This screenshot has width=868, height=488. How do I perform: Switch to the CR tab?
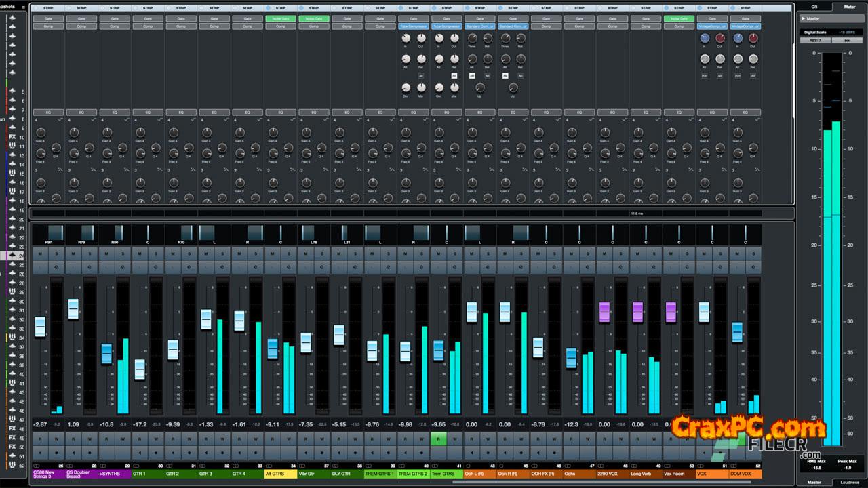[814, 6]
